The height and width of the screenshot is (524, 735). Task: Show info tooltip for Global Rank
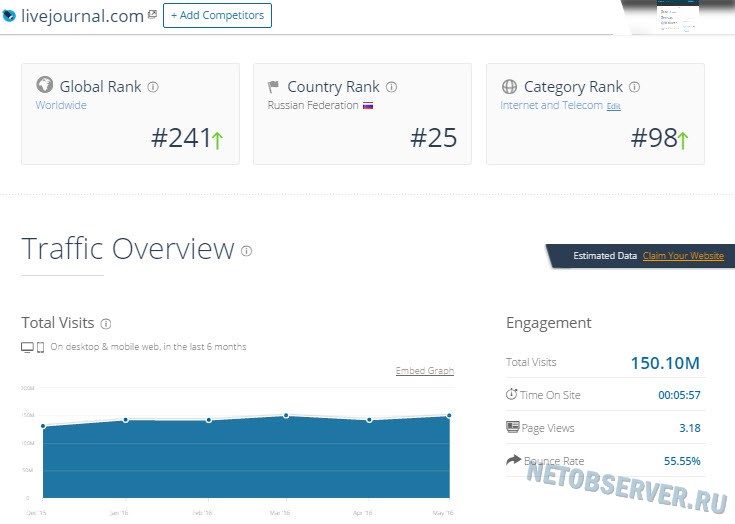[153, 87]
